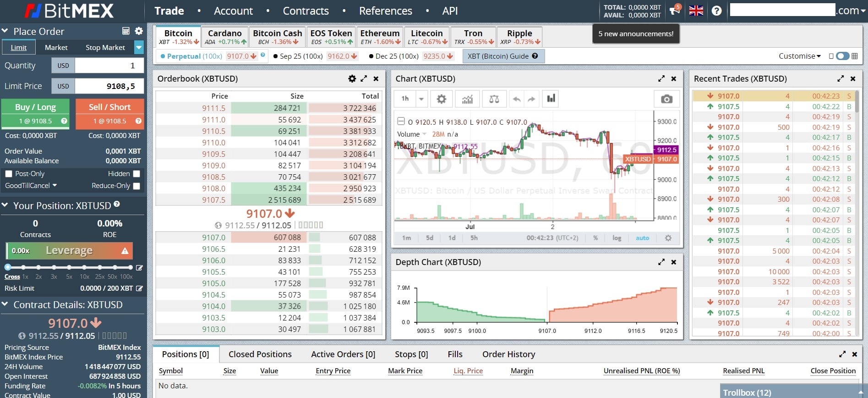Click the leverage slider handle
Screen dimensions: 868x398
point(8,267)
